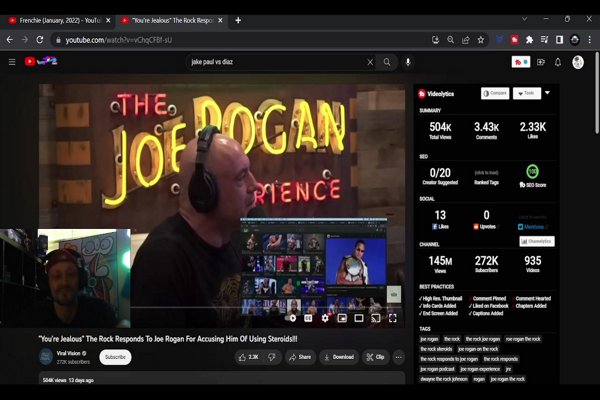This screenshot has height=400, width=600.
Task: Cast video to a device
Action: click(x=376, y=318)
